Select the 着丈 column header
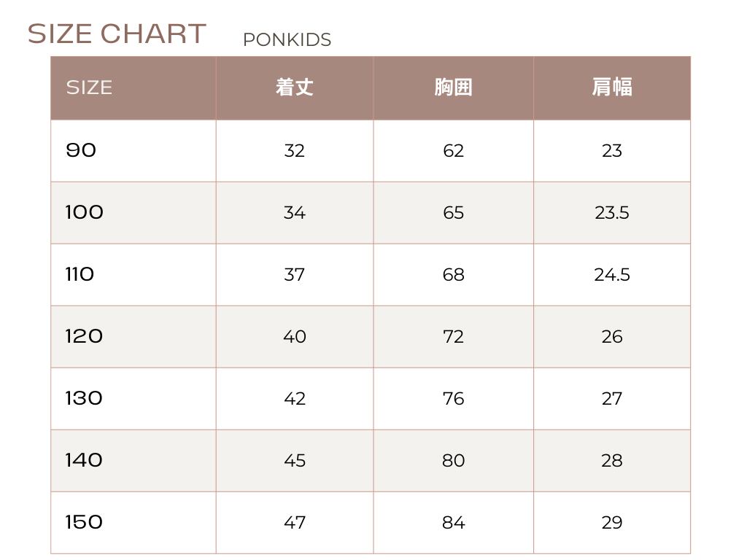 (295, 87)
